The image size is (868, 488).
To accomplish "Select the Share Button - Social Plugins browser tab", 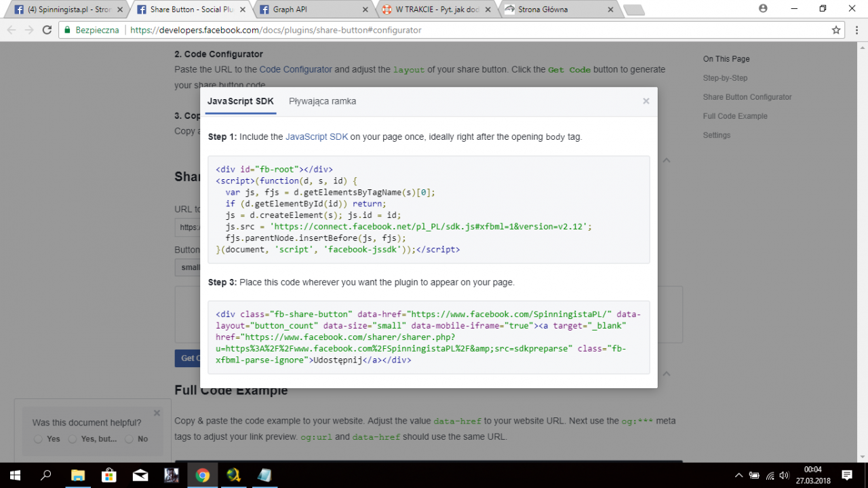I will [191, 10].
